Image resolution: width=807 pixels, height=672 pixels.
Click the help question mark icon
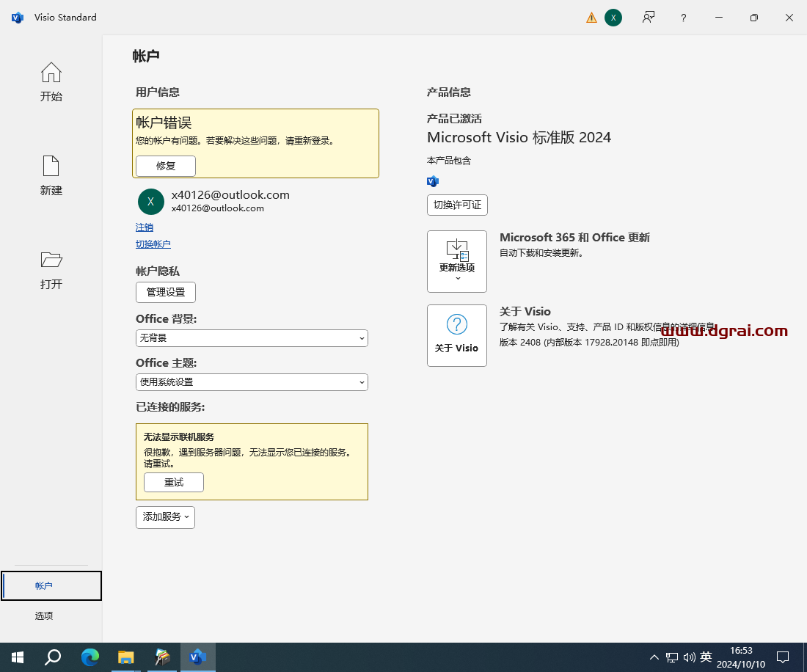pyautogui.click(x=683, y=17)
